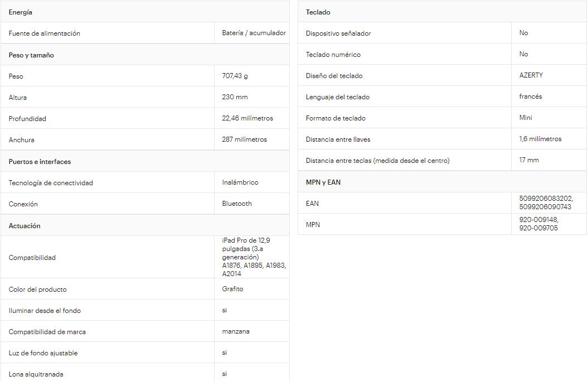Click the Actuación section header
Image resolution: width=588 pixels, height=381 pixels.
[x=25, y=226]
